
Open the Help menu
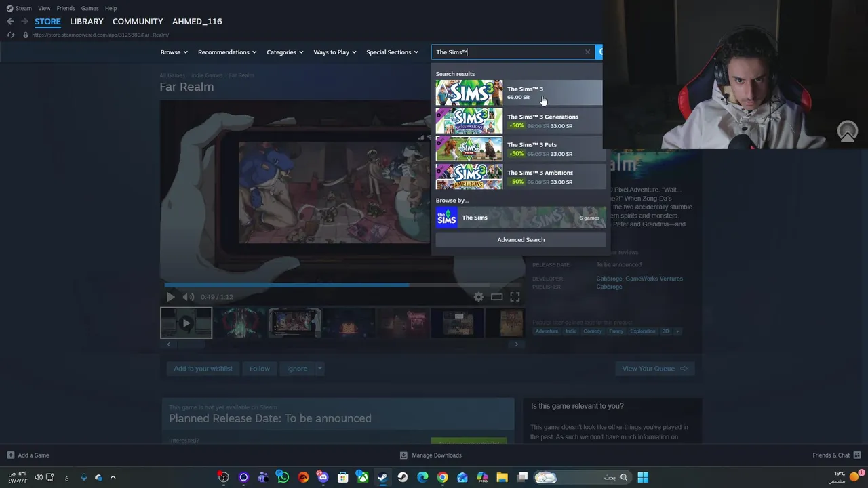click(111, 8)
